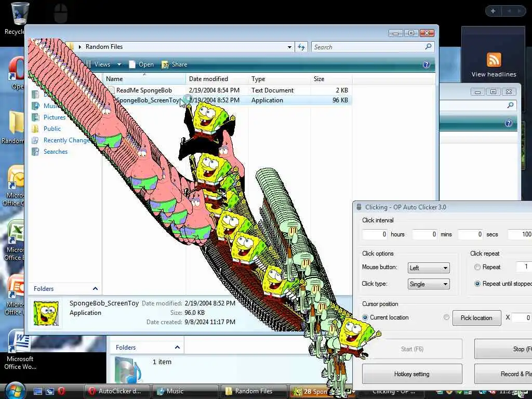
Task: Click the music folder icon in Music window
Action: 128,370
